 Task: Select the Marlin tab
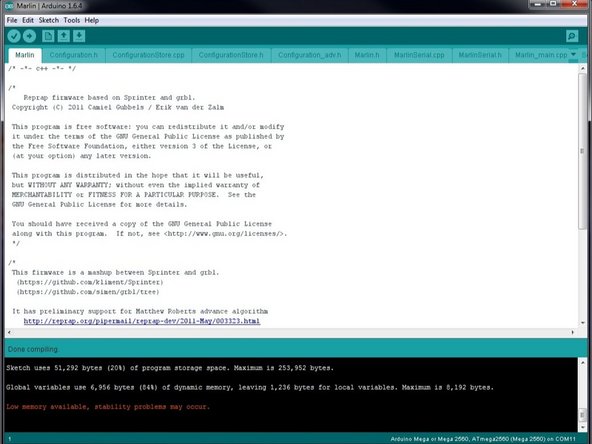tap(25, 55)
